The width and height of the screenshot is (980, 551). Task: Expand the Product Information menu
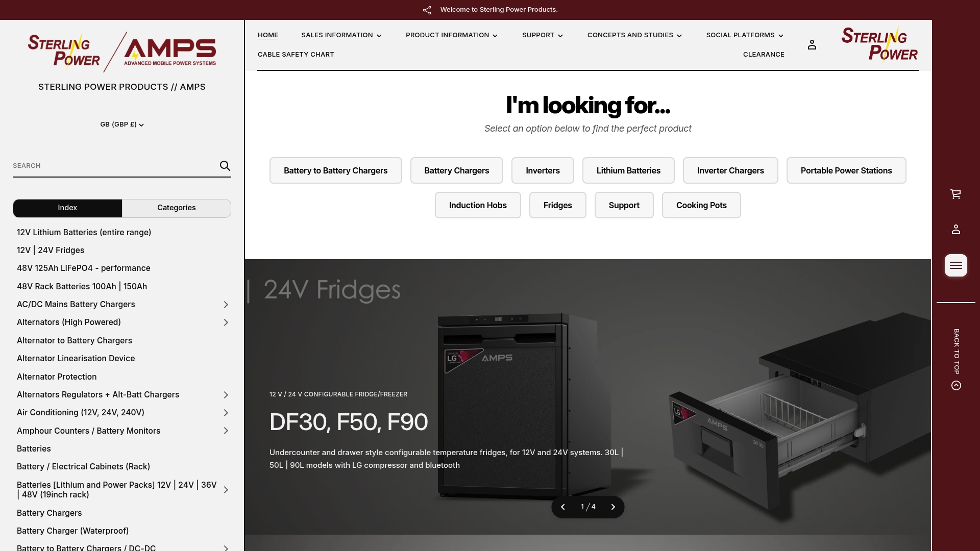[x=452, y=35]
